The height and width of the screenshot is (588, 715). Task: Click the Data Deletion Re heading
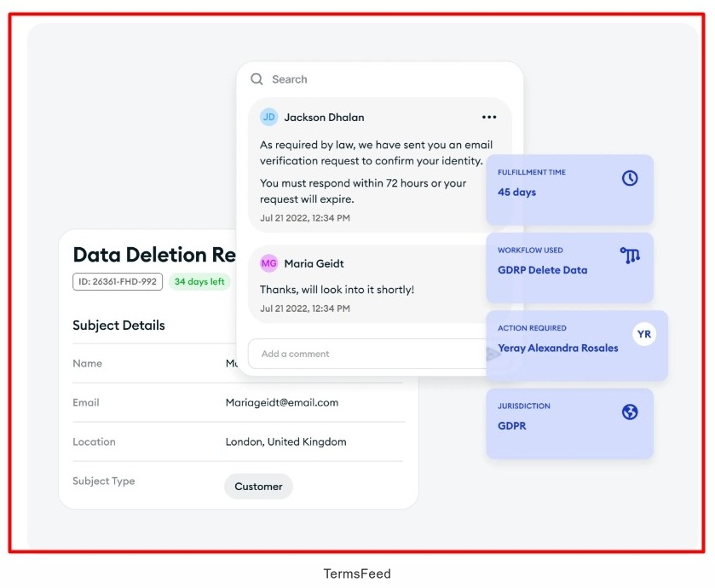pos(154,254)
